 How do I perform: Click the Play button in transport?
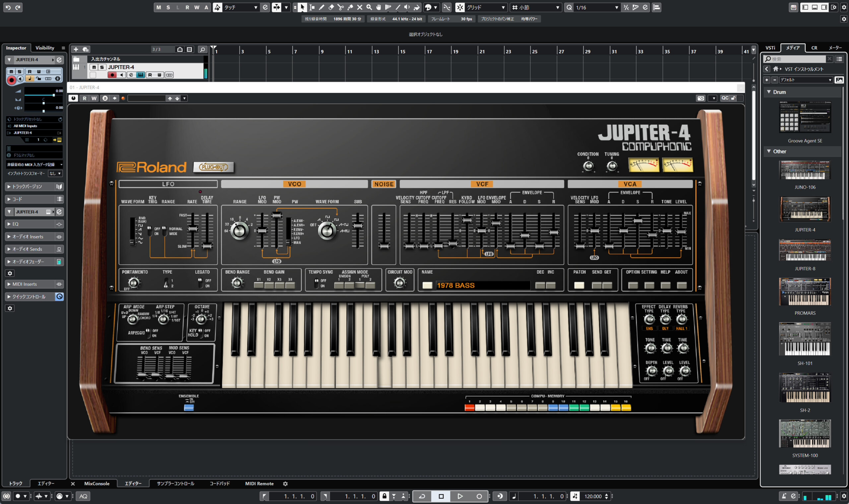point(460,496)
